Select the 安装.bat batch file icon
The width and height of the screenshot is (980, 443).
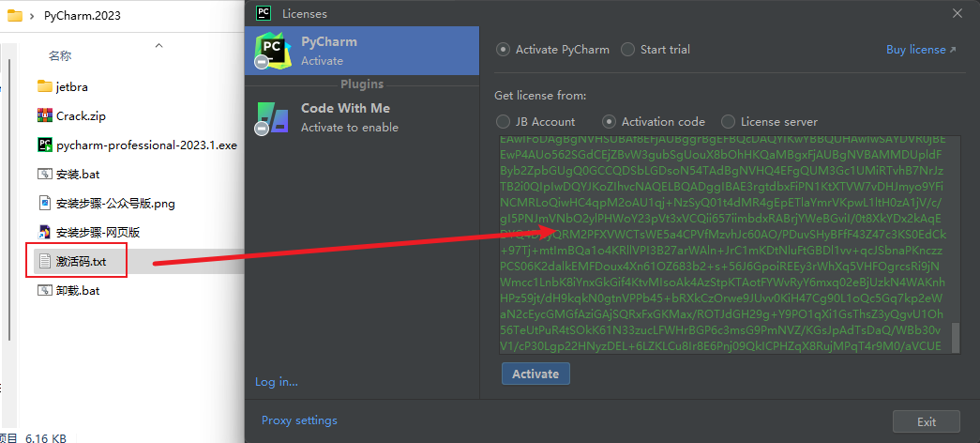(x=44, y=174)
